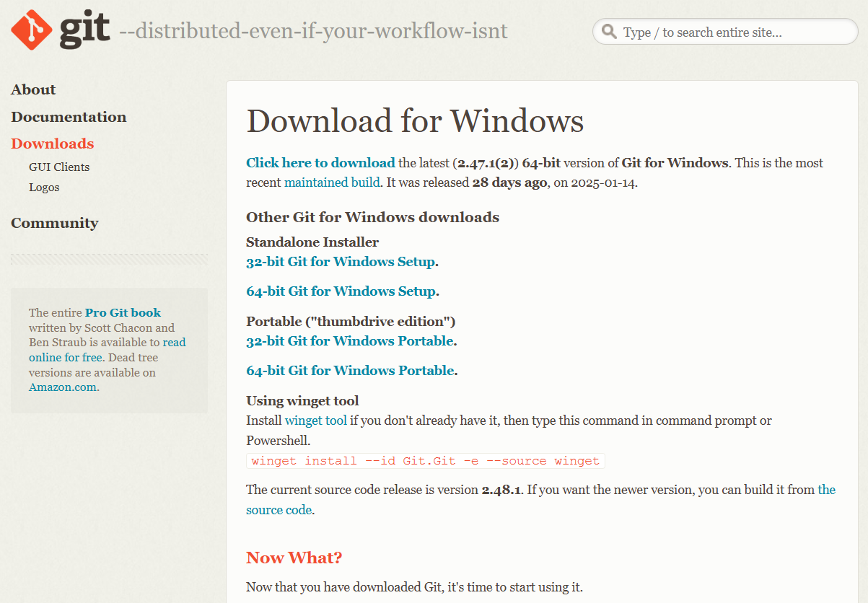Click the 'Other Git for Windows downloads' heading

click(x=372, y=217)
